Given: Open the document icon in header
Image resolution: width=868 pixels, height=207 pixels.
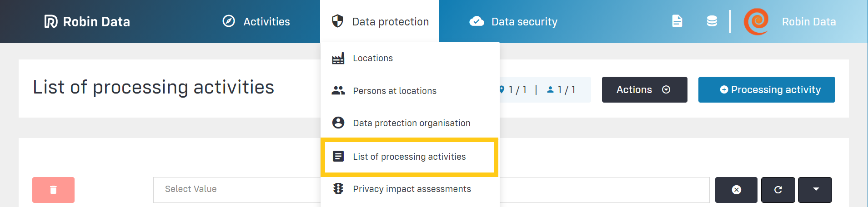Looking at the screenshot, I should pos(677,21).
